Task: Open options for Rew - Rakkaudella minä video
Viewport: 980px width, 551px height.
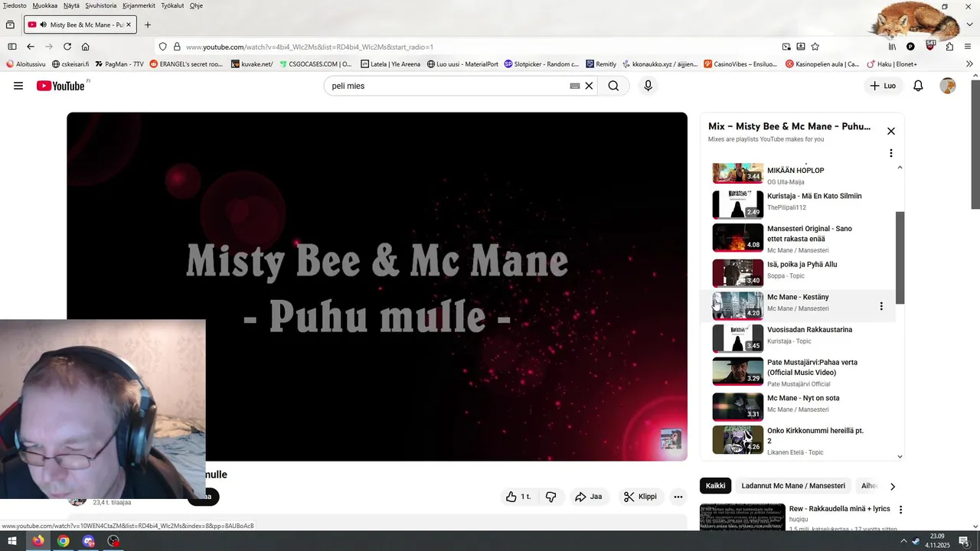Action: pyautogui.click(x=901, y=510)
